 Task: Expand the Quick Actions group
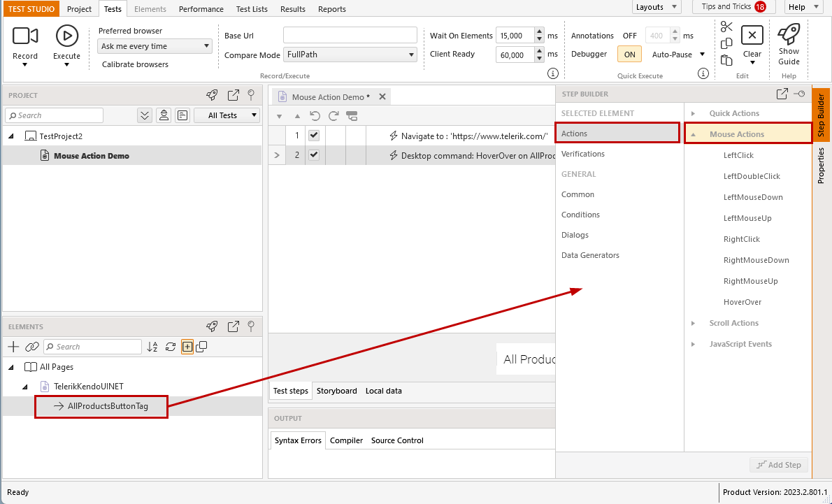click(x=693, y=113)
